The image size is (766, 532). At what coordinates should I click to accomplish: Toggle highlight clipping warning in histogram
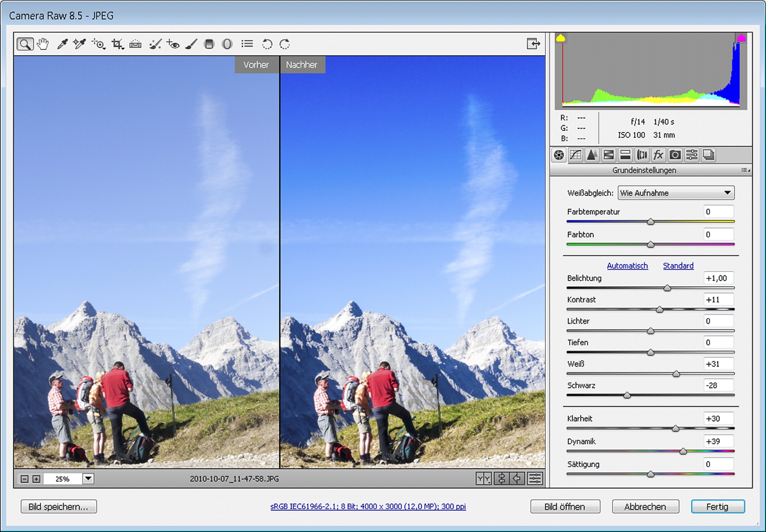pos(741,38)
